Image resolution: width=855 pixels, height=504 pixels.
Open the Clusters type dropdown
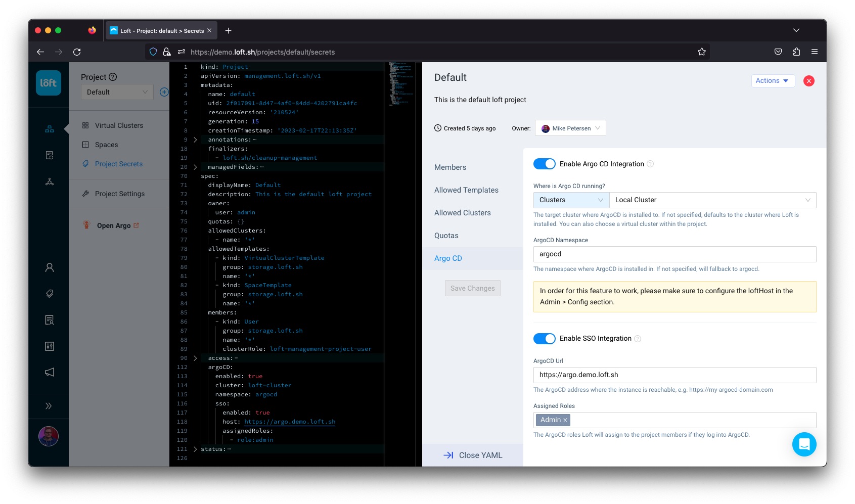pyautogui.click(x=571, y=200)
